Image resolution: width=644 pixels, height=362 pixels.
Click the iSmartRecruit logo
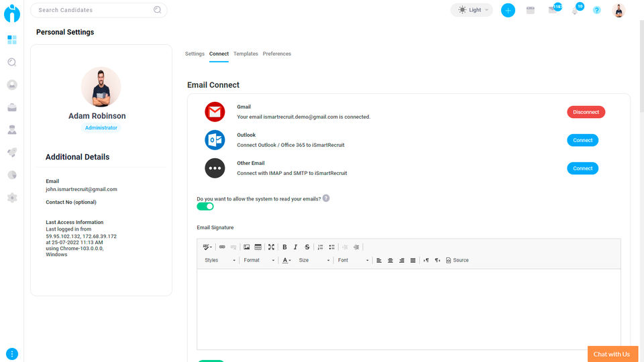tap(12, 13)
